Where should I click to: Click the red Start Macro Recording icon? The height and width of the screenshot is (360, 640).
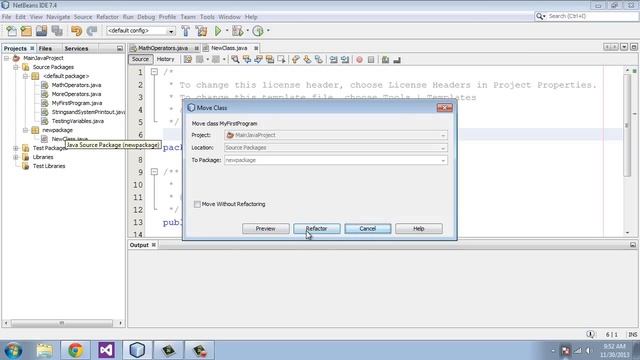point(359,60)
